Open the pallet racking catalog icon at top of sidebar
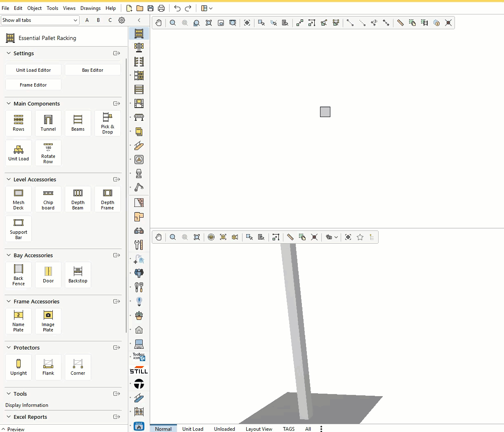504x432 pixels. pos(139,33)
